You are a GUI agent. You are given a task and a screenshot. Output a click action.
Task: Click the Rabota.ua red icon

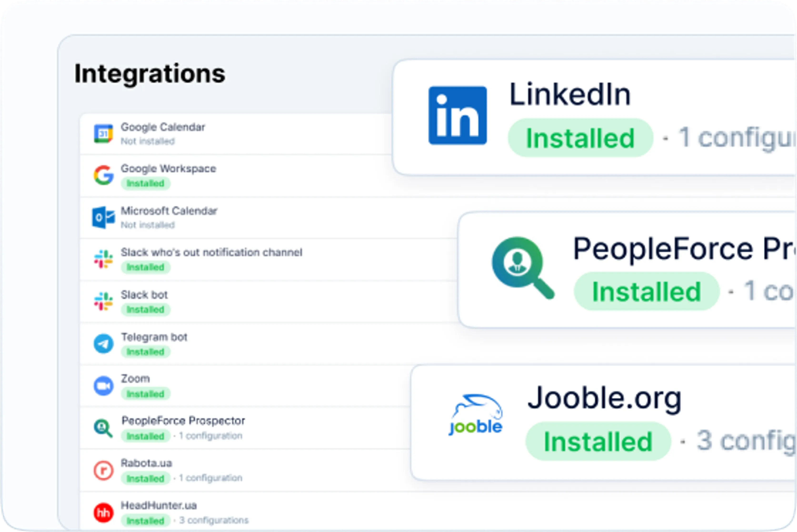[x=103, y=470]
